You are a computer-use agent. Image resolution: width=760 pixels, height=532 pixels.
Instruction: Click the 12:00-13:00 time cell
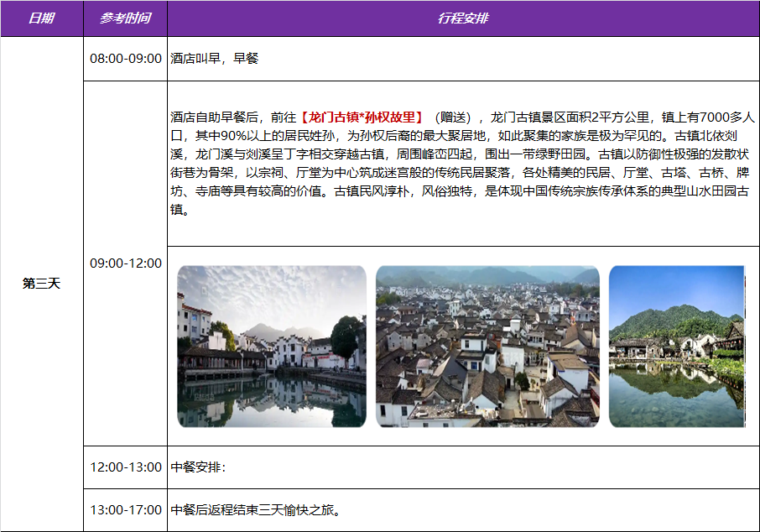point(125,467)
